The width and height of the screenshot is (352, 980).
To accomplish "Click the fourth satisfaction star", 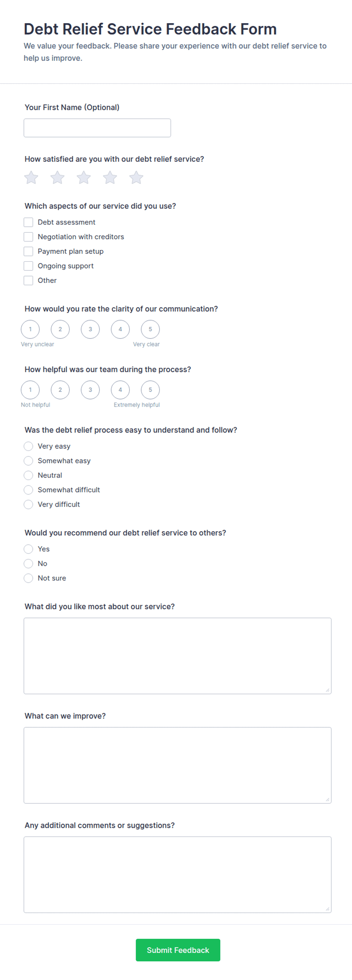I will pos(110,178).
